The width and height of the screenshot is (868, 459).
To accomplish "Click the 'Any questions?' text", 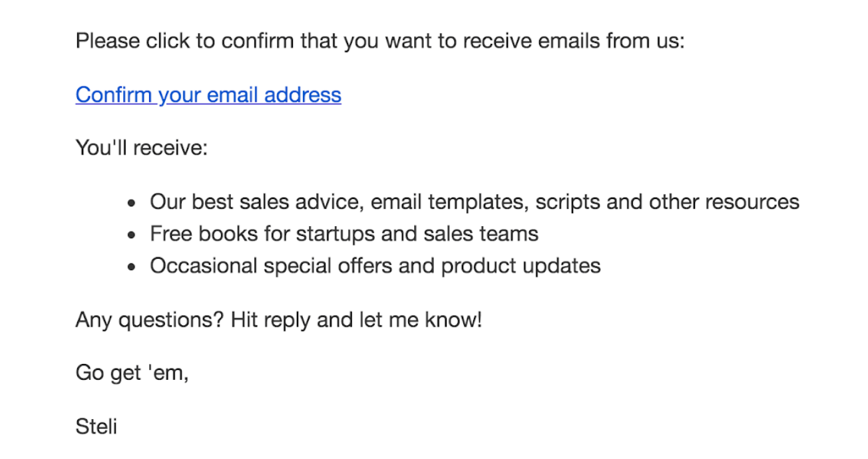I will (150, 320).
